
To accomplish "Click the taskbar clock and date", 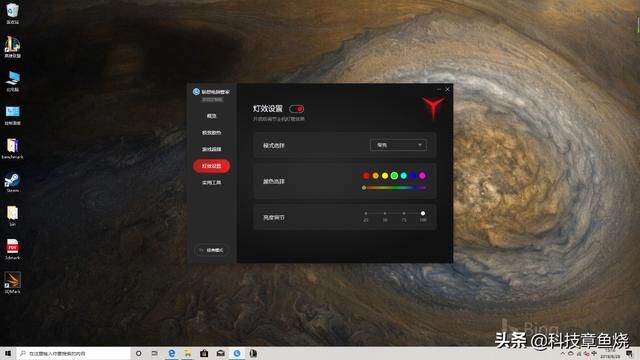I will [610, 354].
